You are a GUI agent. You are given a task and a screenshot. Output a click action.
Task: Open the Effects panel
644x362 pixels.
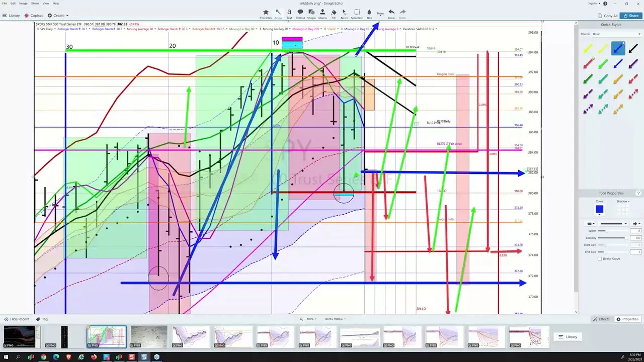click(602, 319)
